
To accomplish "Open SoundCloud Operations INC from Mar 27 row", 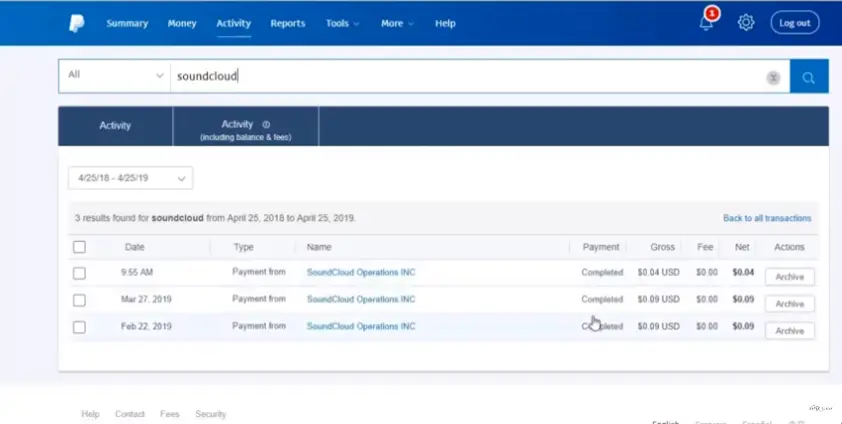I will coord(361,299).
